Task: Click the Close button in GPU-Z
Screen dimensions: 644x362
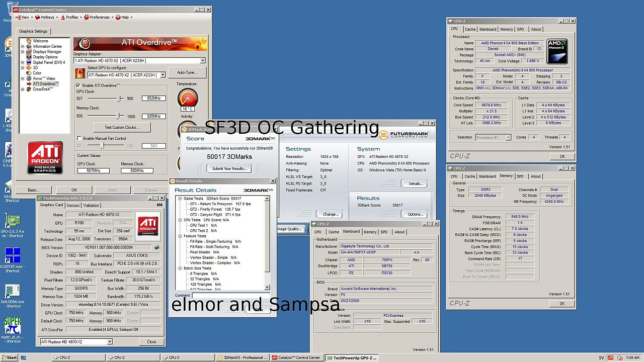Action: click(x=151, y=342)
